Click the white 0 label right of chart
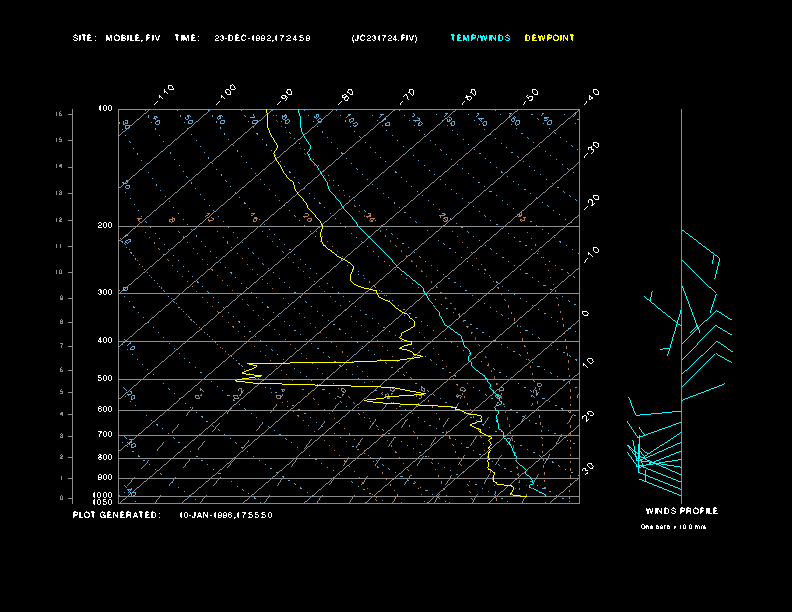Image resolution: width=792 pixels, height=612 pixels. coord(585,314)
